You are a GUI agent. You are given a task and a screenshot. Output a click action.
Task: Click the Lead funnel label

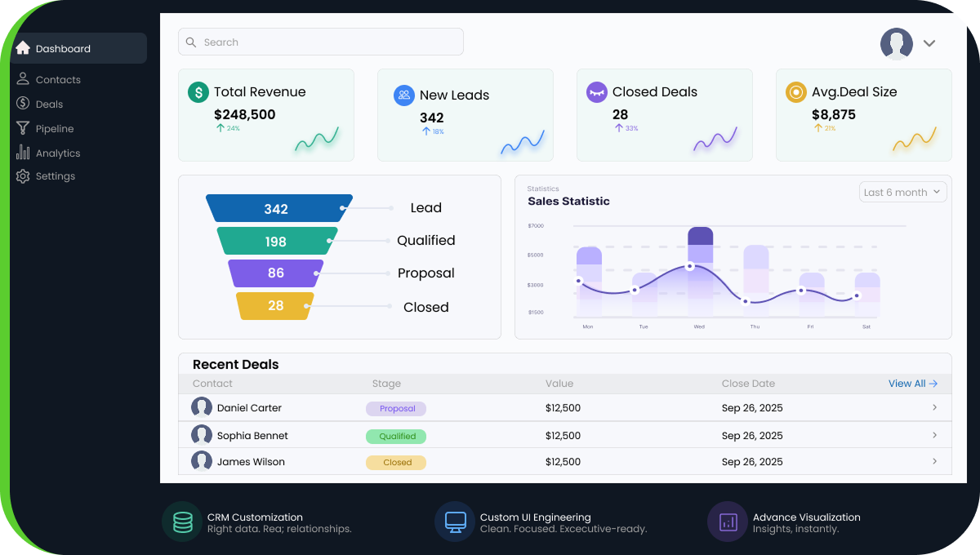[426, 208]
